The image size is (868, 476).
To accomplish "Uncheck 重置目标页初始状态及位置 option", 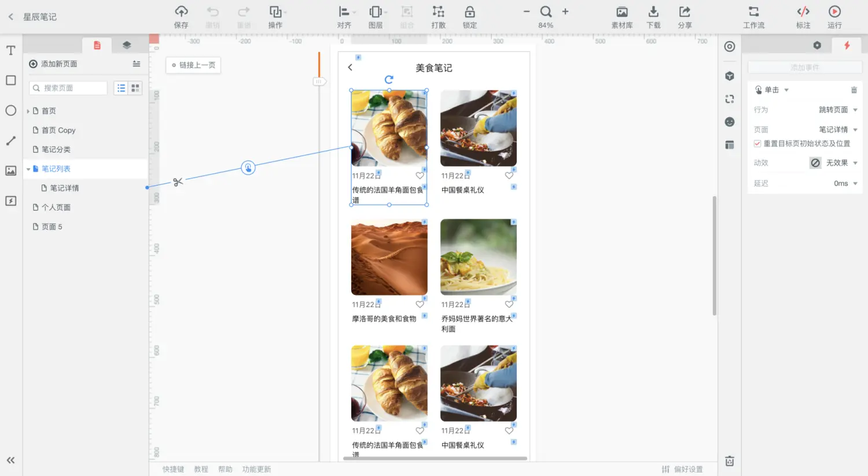I will pyautogui.click(x=757, y=143).
